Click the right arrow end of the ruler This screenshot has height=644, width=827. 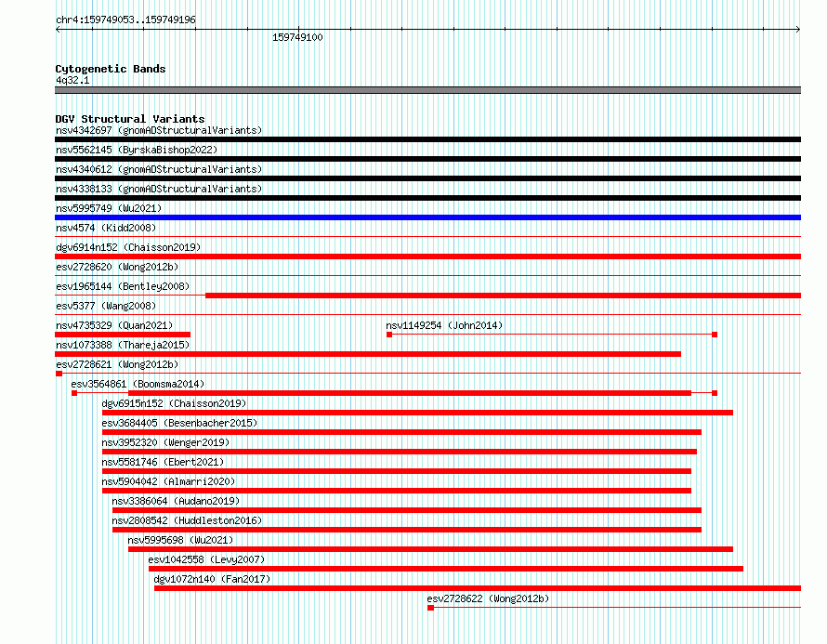(798, 30)
